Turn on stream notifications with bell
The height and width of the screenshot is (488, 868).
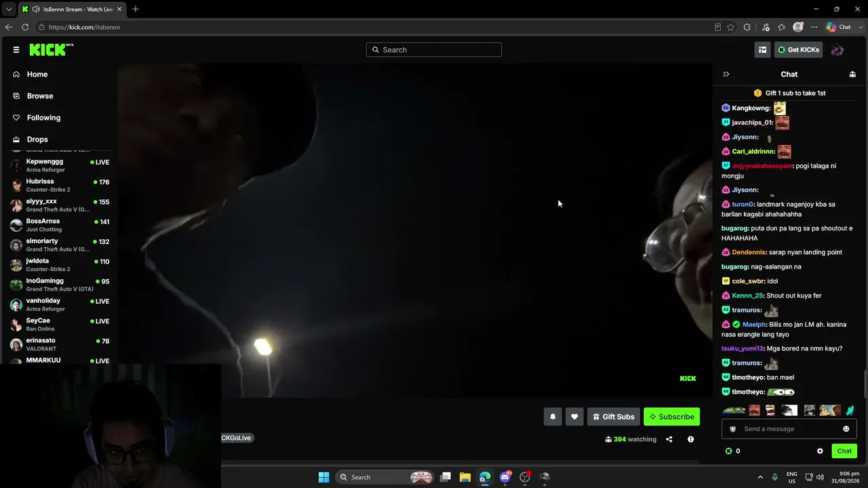coord(553,417)
